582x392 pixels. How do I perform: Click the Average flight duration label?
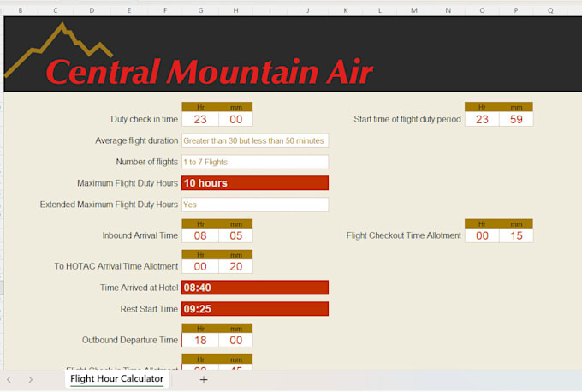click(137, 140)
